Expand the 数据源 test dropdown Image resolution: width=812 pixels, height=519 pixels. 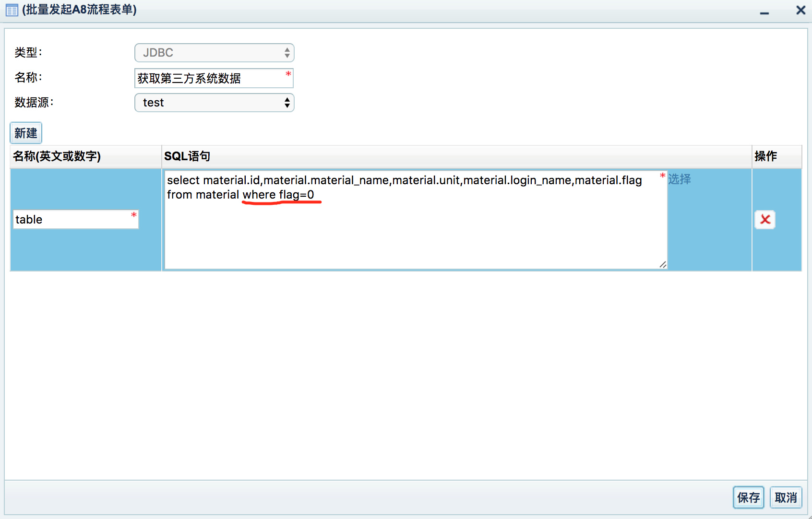click(x=214, y=103)
